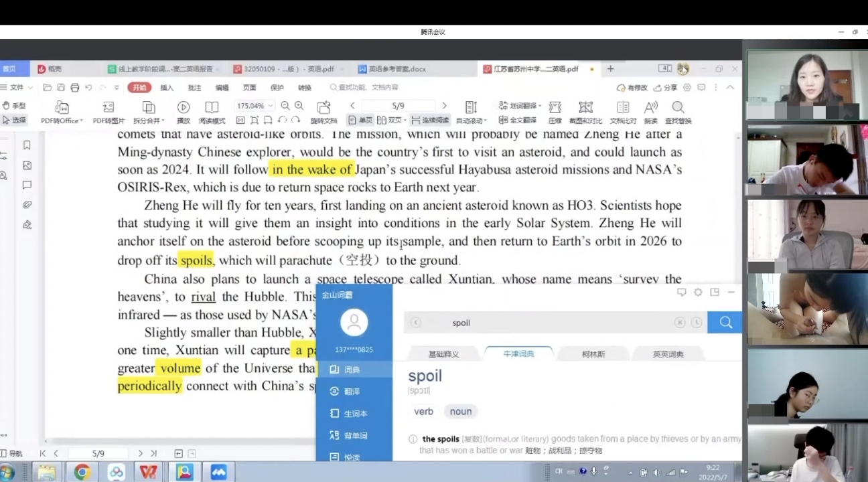Add new document tab with plus

tap(610, 69)
